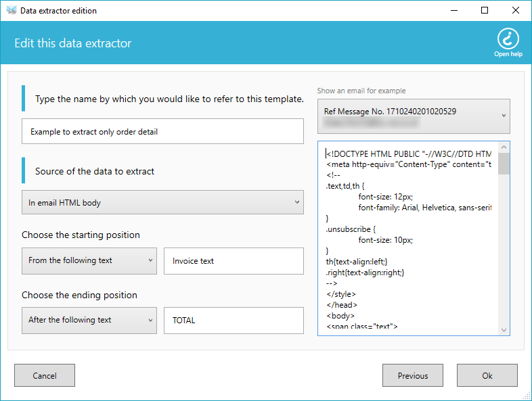
Task: Click scroll up arrow of email preview
Action: [x=504, y=147]
